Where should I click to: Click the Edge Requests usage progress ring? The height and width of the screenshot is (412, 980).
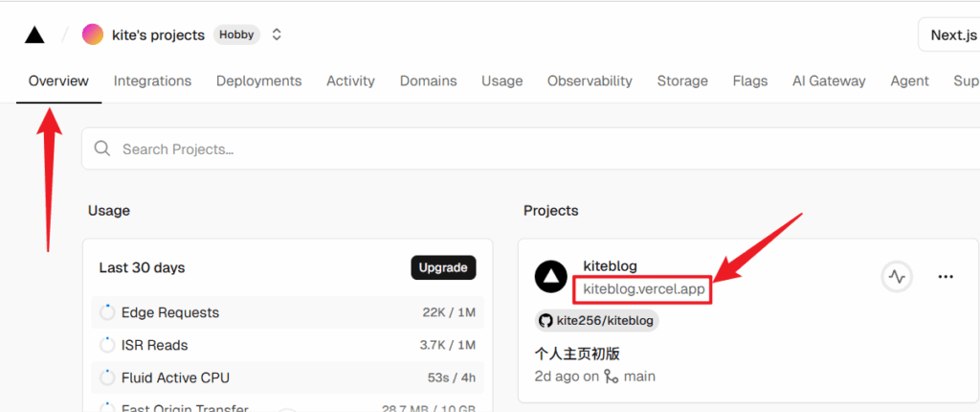pyautogui.click(x=106, y=312)
